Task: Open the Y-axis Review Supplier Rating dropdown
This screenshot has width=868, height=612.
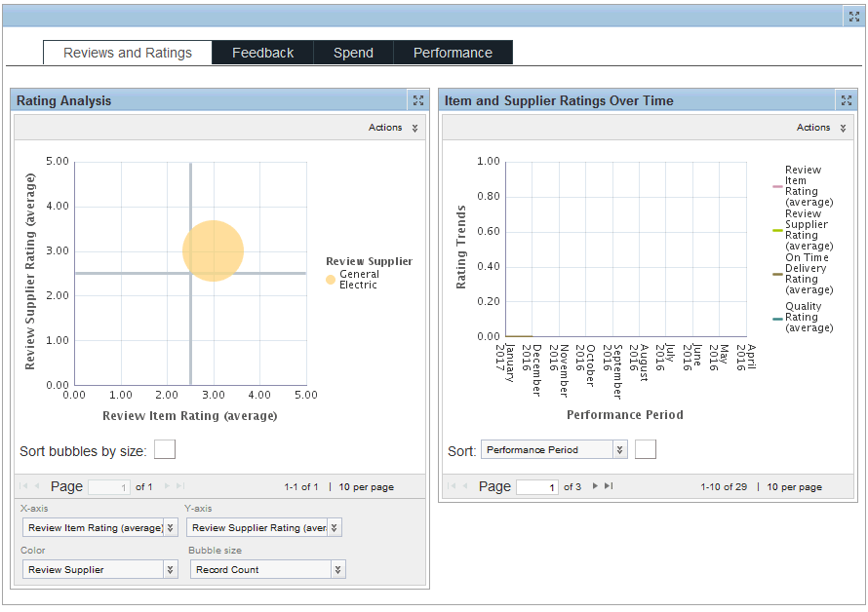Action: click(x=264, y=527)
